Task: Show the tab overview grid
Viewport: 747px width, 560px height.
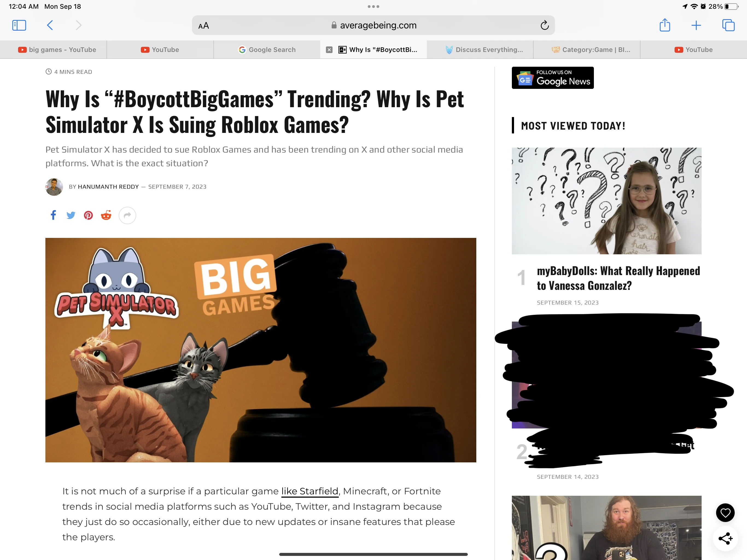Action: [x=728, y=25]
